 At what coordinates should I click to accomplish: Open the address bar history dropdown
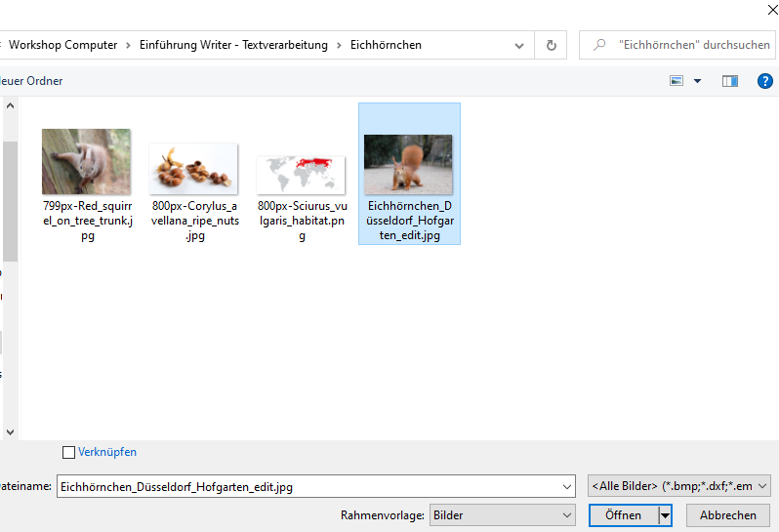coord(518,45)
